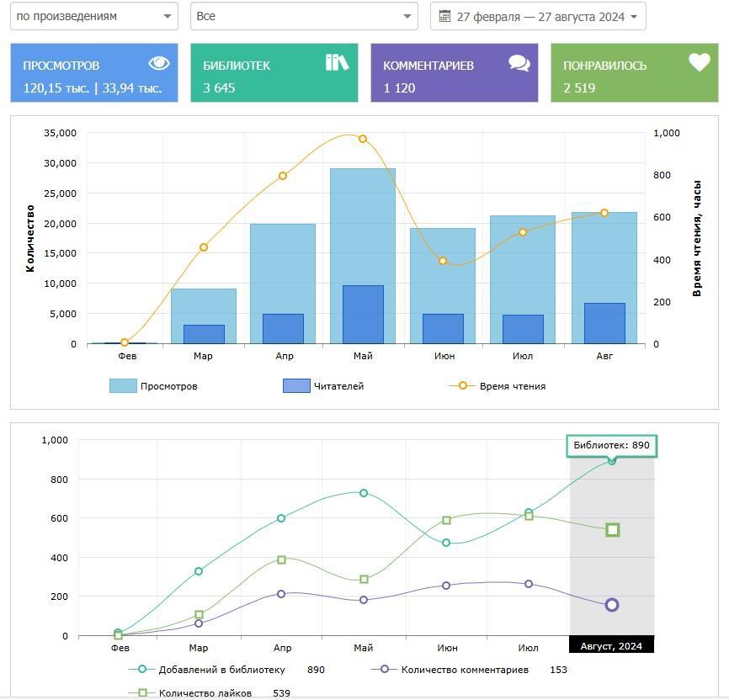This screenshot has width=729, height=700.
Task: Expand the 'Все' filter dropdown
Action: (304, 16)
